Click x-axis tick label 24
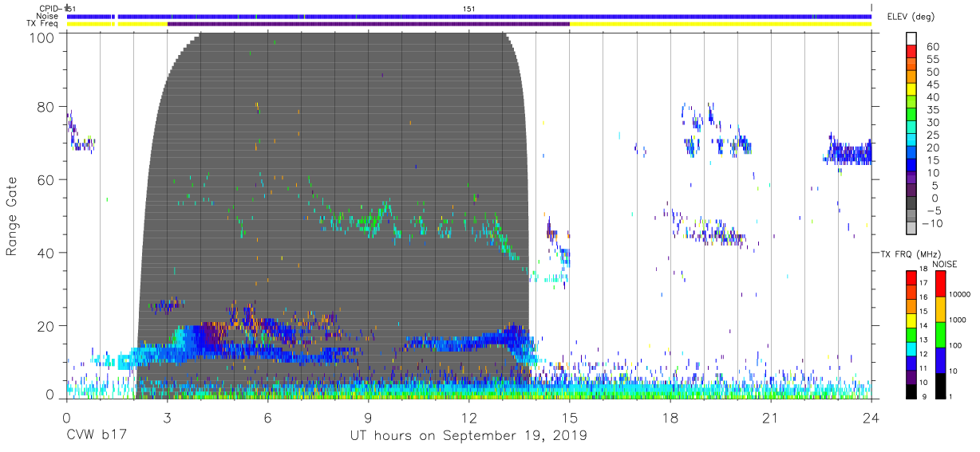Image resolution: width=980 pixels, height=452 pixels. (871, 419)
